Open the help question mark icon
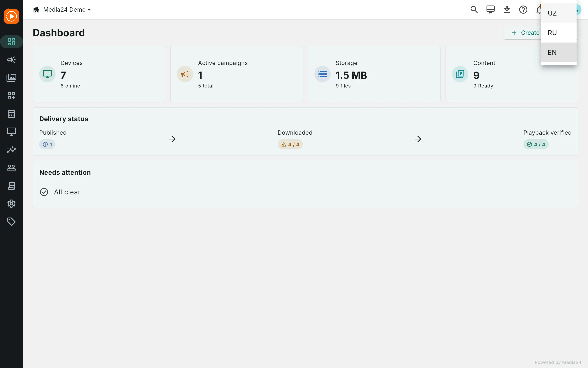 tap(523, 9)
